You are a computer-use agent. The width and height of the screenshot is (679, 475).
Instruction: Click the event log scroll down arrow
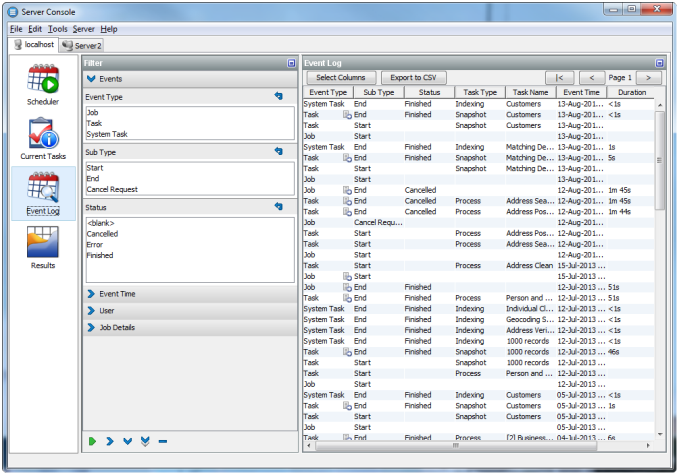coord(660,434)
